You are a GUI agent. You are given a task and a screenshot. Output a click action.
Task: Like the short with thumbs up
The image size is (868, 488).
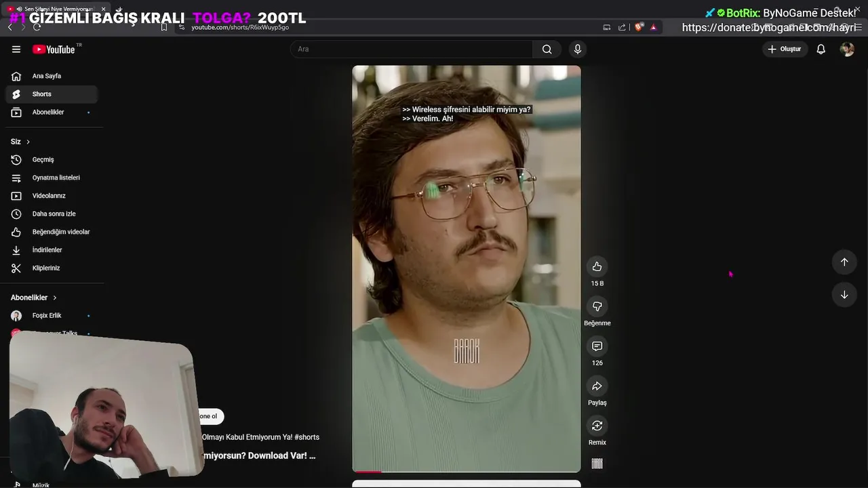click(x=597, y=266)
